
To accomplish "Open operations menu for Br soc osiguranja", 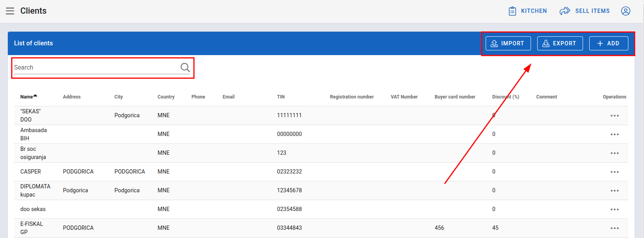I will click(x=615, y=153).
